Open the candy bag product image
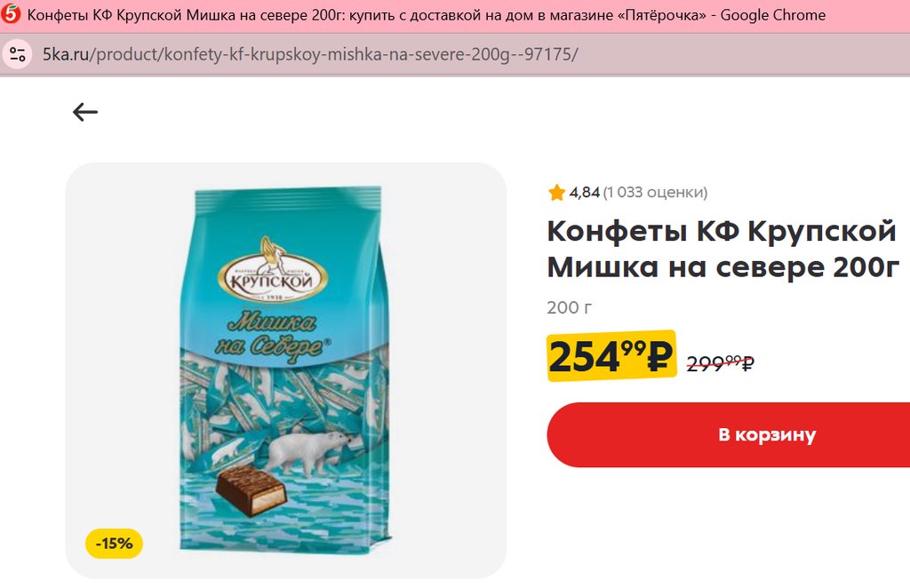Viewport: 910px width, 588px height. [286, 369]
